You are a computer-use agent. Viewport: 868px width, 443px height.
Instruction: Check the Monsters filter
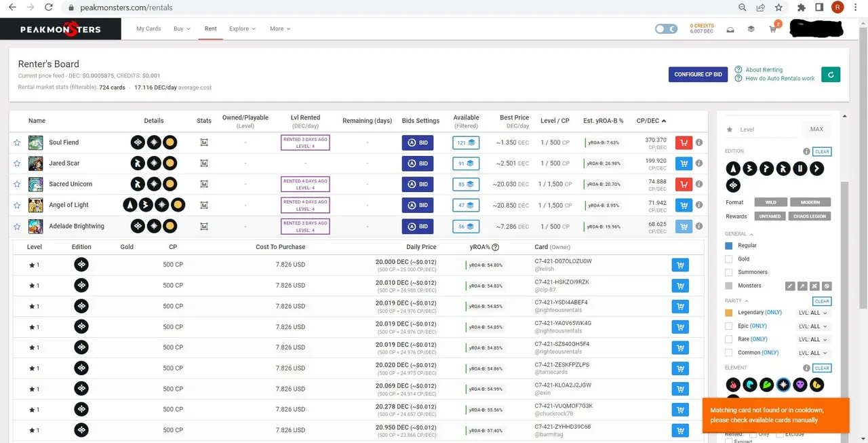729,286
